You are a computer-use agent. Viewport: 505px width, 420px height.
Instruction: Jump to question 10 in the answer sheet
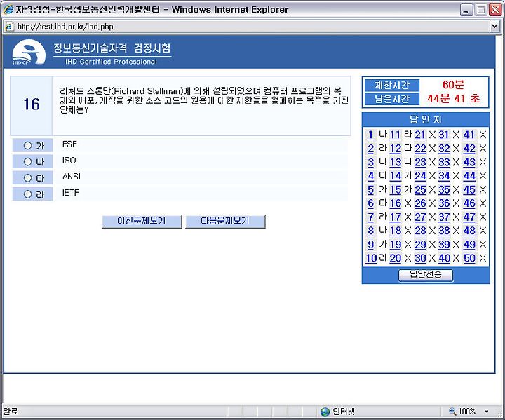click(371, 258)
